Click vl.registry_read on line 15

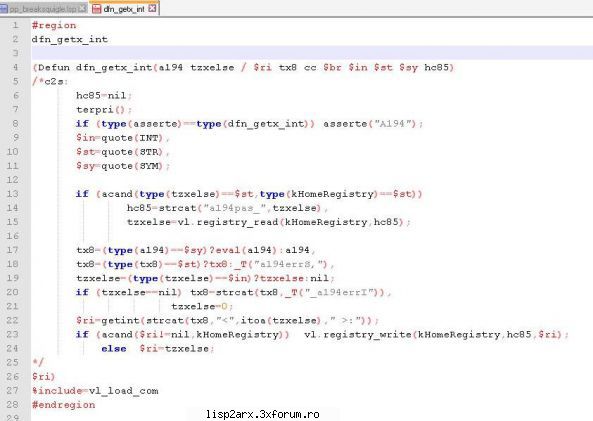[x=228, y=222]
